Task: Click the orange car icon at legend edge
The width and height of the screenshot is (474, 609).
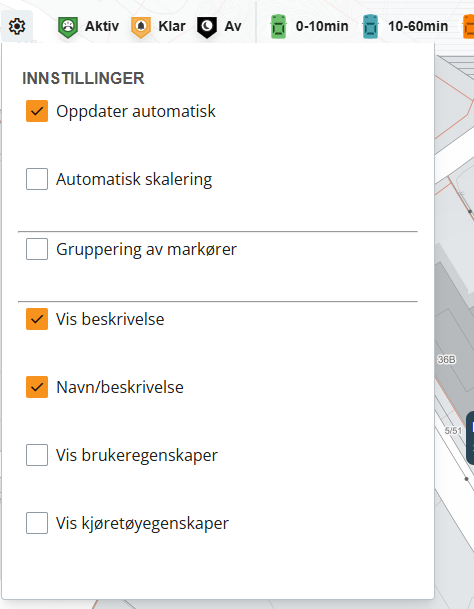Action: coord(468,26)
